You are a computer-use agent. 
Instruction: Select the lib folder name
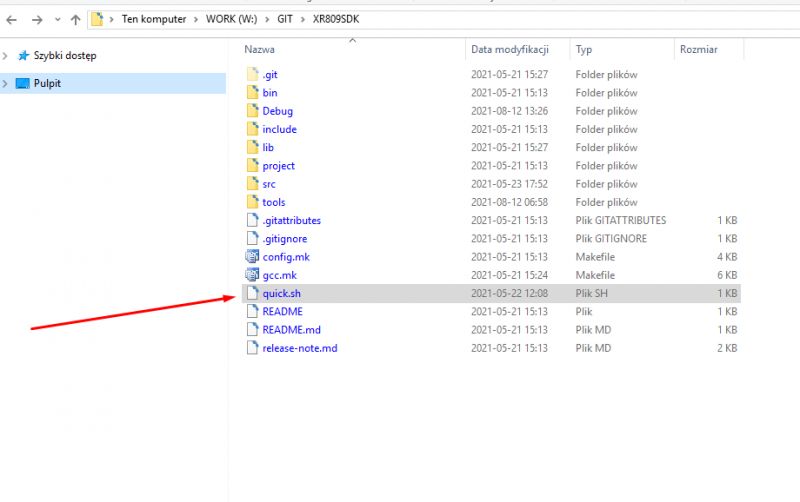[x=268, y=147]
